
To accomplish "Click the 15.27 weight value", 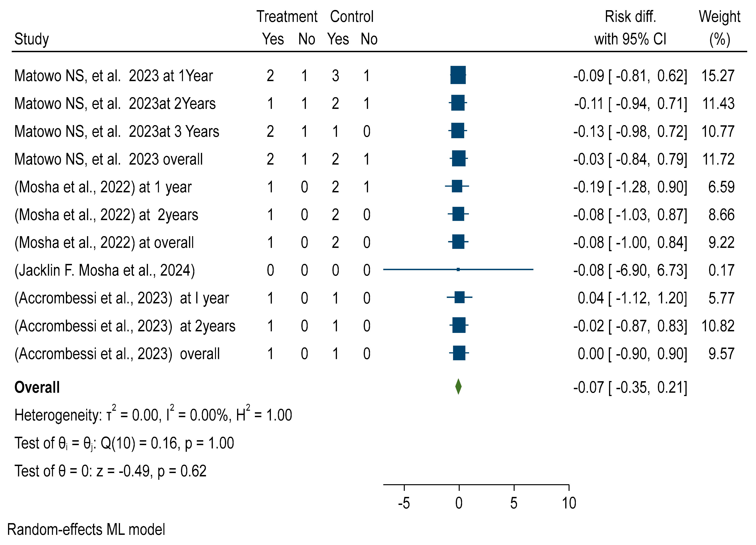I will [x=718, y=76].
